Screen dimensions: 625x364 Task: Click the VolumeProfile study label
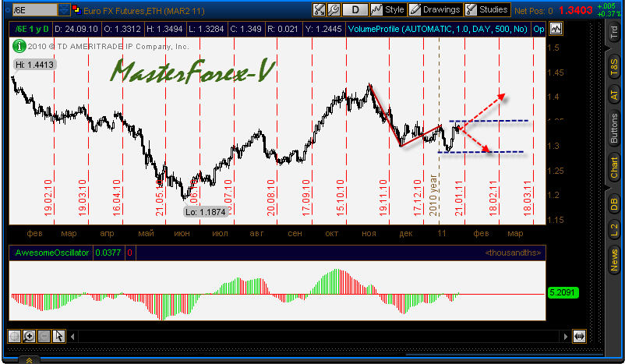tap(438, 29)
